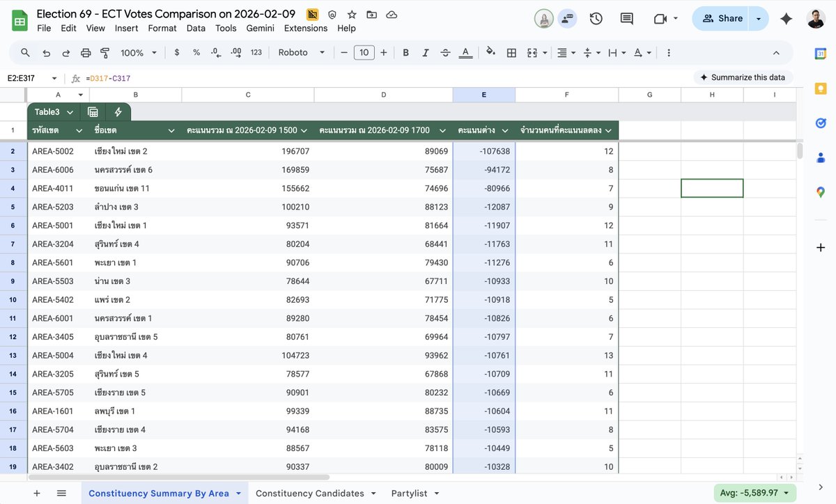Click the search menus magnifier icon
The width and height of the screenshot is (836, 504).
(25, 52)
